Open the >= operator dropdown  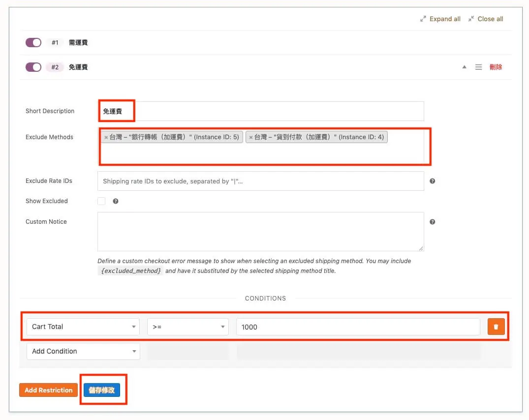pyautogui.click(x=188, y=327)
